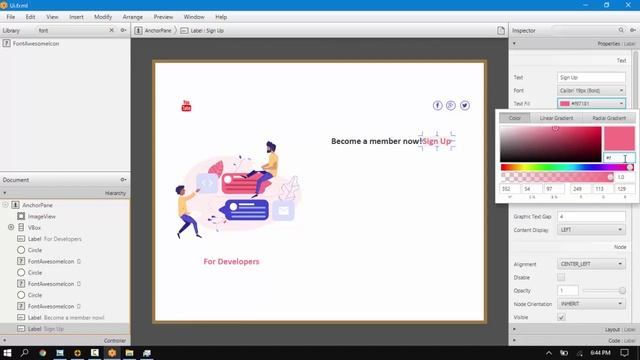Image resolution: width=640 pixels, height=360 pixels.
Task: Open the Window menu
Action: click(194, 17)
